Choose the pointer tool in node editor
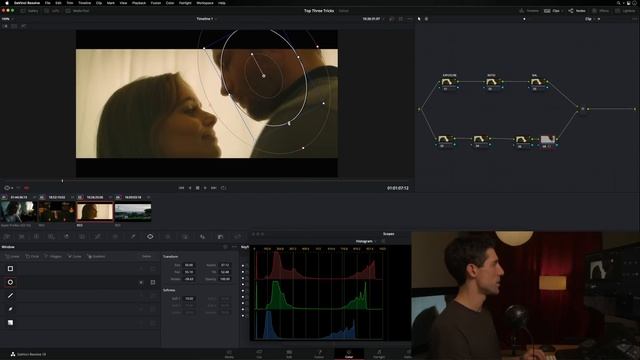Image resolution: width=640 pixels, height=360 pixels. 419,19
